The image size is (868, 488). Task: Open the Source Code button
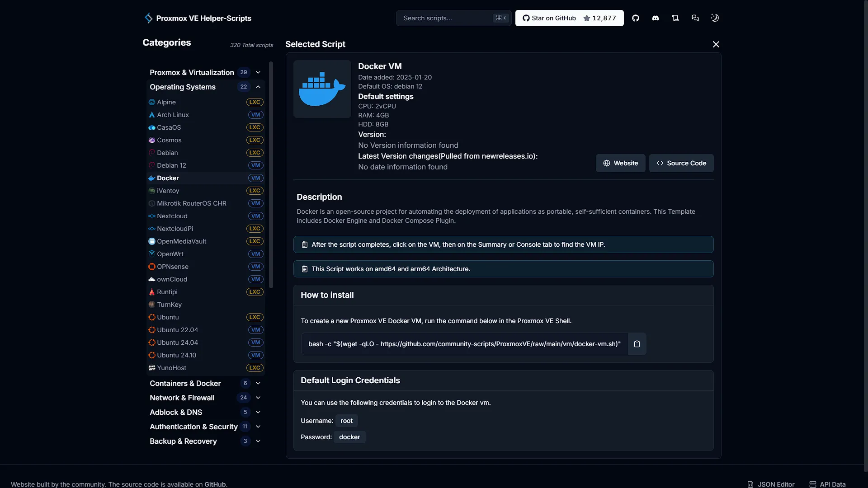coord(681,163)
